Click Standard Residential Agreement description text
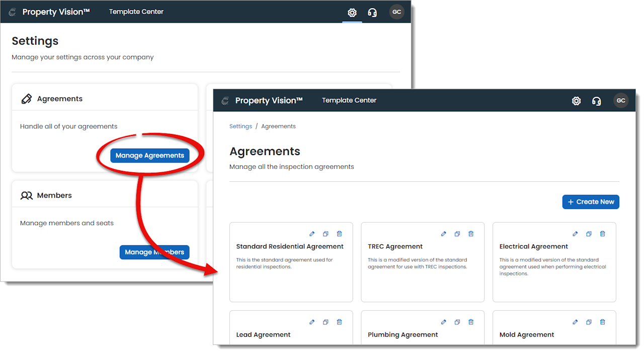This screenshot has width=644, height=353. coord(285,263)
